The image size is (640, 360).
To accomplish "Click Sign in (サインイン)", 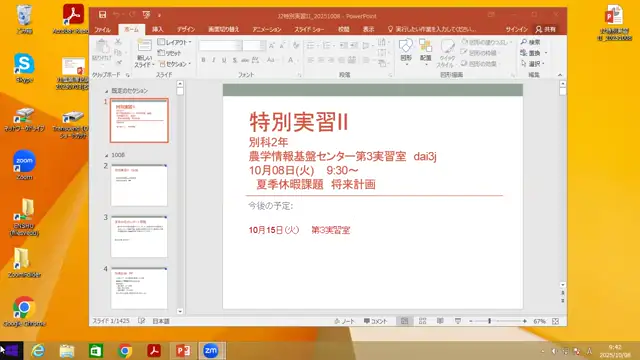I will tap(516, 29).
